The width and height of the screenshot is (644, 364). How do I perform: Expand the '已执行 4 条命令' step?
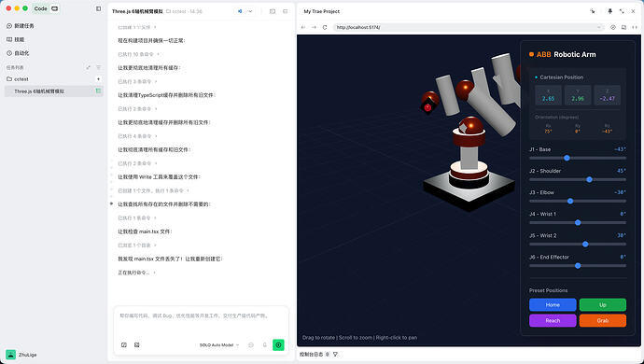[x=137, y=136]
